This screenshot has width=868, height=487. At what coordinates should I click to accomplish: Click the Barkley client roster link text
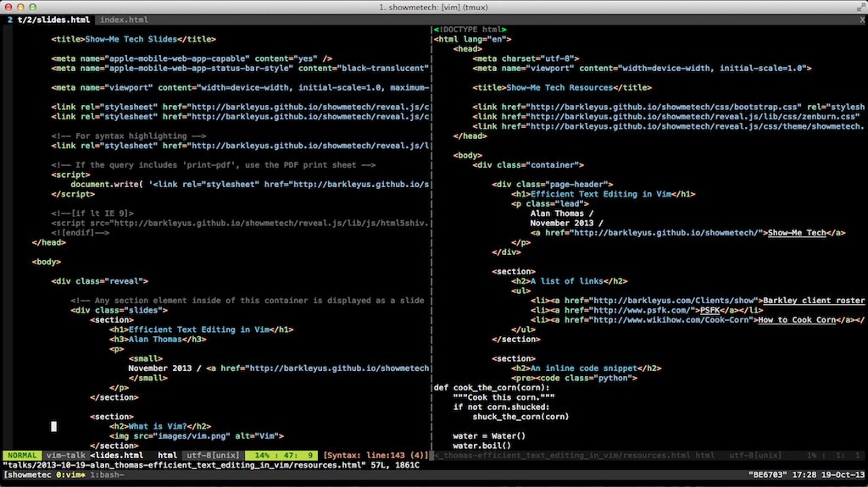pyautogui.click(x=813, y=301)
